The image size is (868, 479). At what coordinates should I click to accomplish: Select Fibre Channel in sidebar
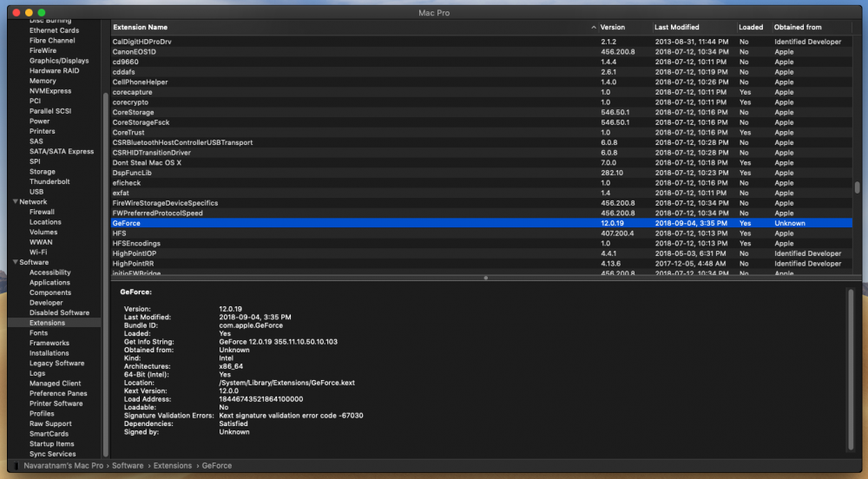52,41
